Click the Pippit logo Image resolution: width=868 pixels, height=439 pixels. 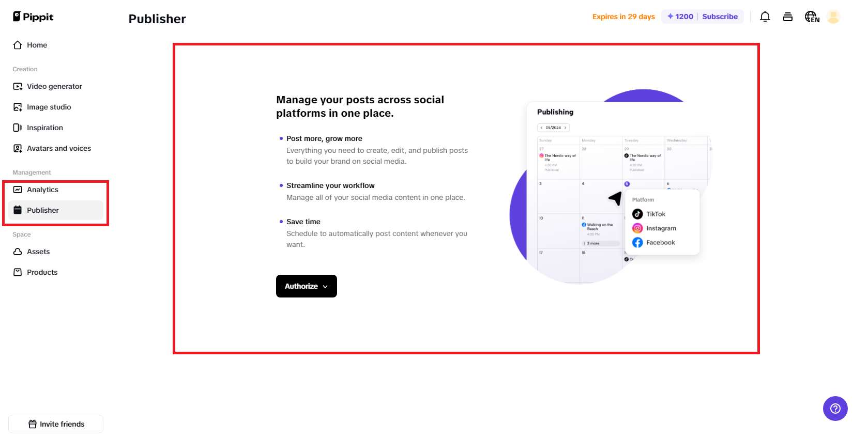[x=32, y=16]
